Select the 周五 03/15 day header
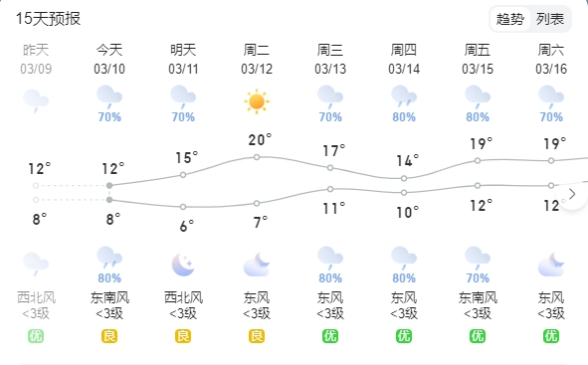Viewport: 588px width, 365px height. pos(478,60)
